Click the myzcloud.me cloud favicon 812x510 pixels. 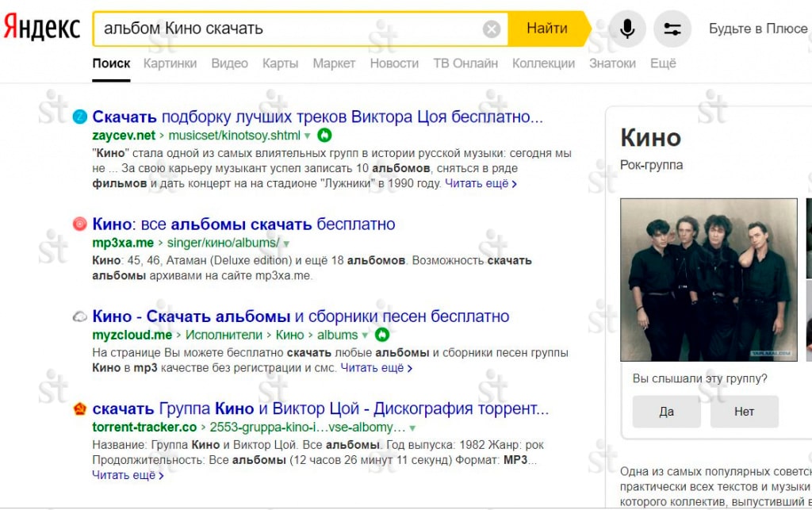(80, 316)
